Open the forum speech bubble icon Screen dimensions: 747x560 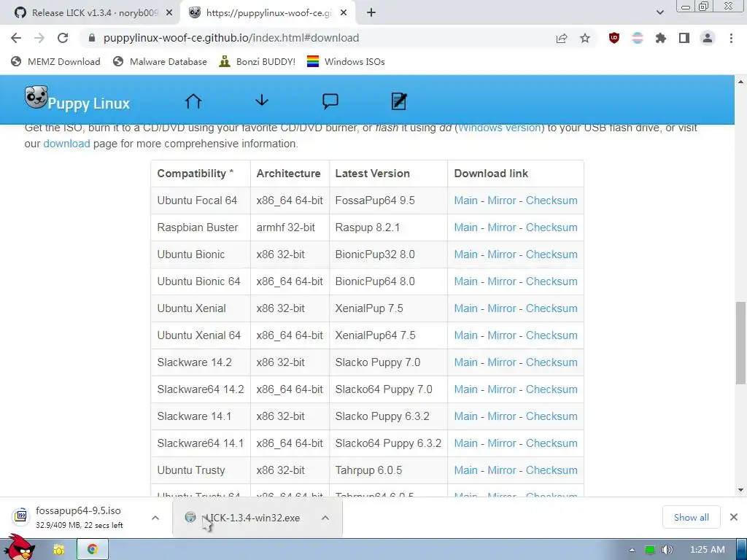(x=330, y=101)
